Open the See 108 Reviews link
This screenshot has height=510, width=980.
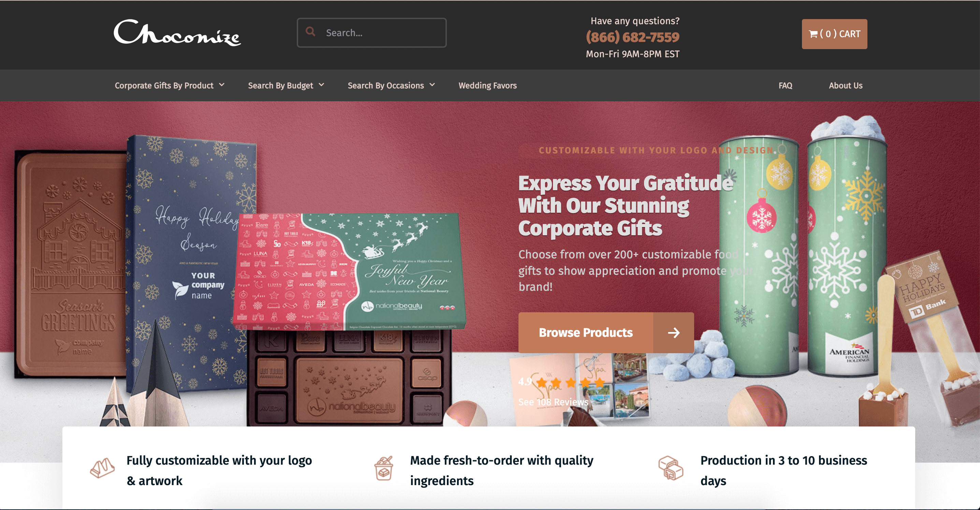point(553,402)
